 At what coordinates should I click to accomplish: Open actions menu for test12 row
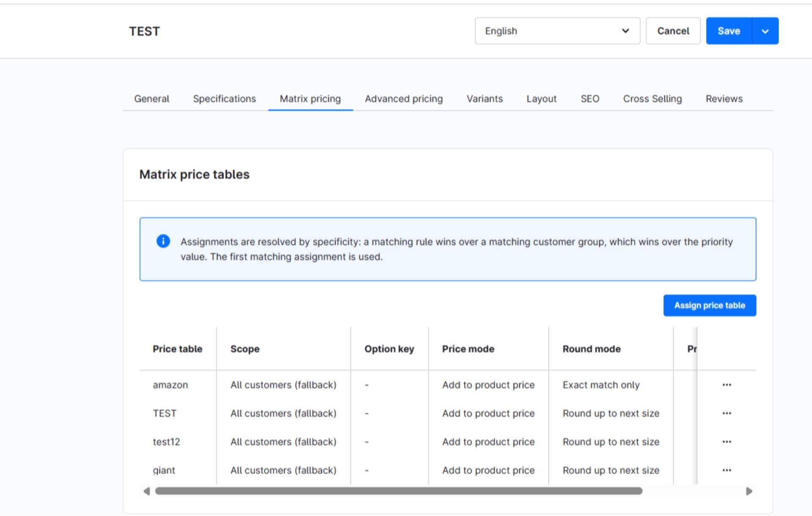coord(727,442)
